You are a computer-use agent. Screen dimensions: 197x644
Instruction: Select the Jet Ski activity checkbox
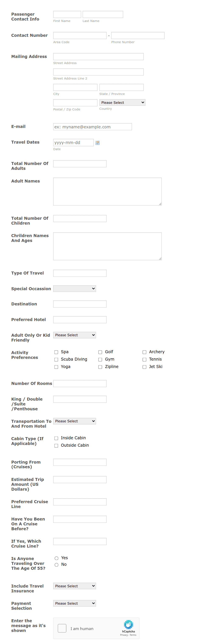(144, 367)
